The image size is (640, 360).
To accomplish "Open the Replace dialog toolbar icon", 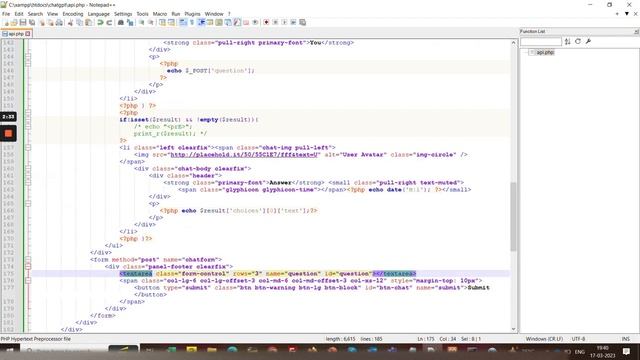I will click(x=130, y=22).
